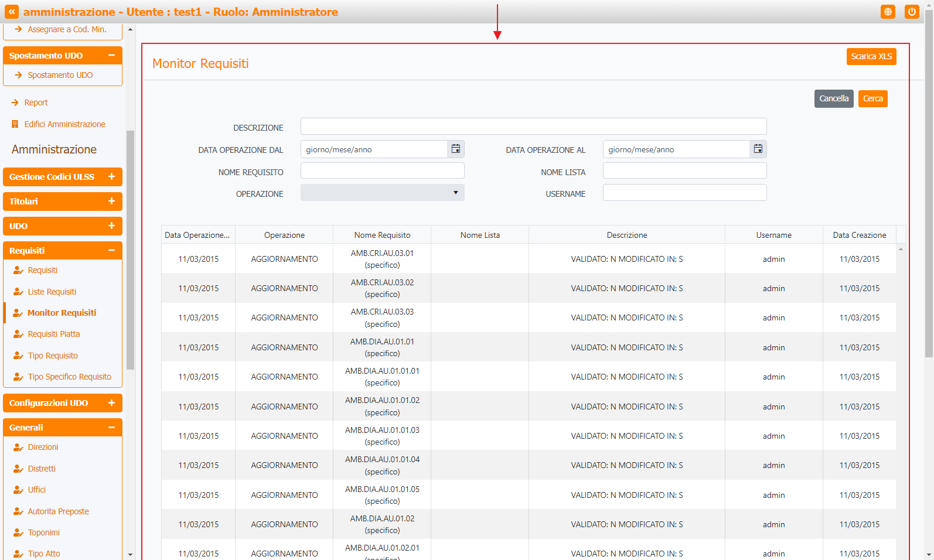Viewport: 934px width, 560px height.
Task: Click the Descrizione input field
Action: [x=533, y=127]
